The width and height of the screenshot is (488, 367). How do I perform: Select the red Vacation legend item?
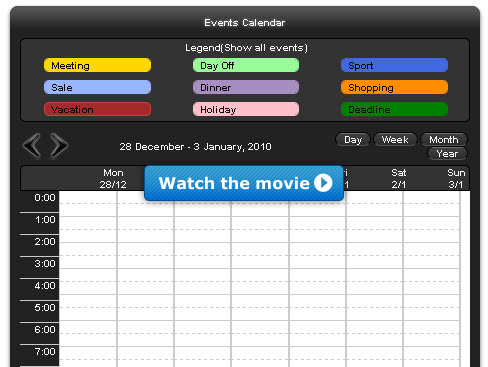97,109
